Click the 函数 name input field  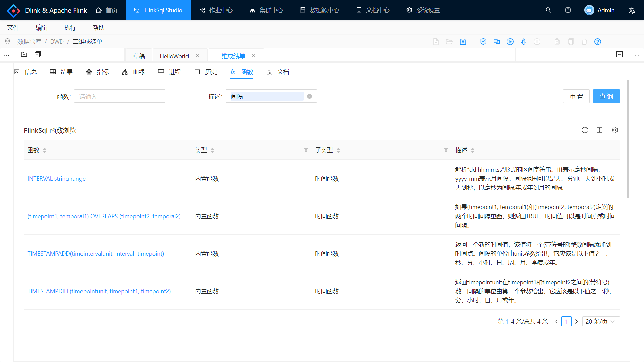click(120, 96)
